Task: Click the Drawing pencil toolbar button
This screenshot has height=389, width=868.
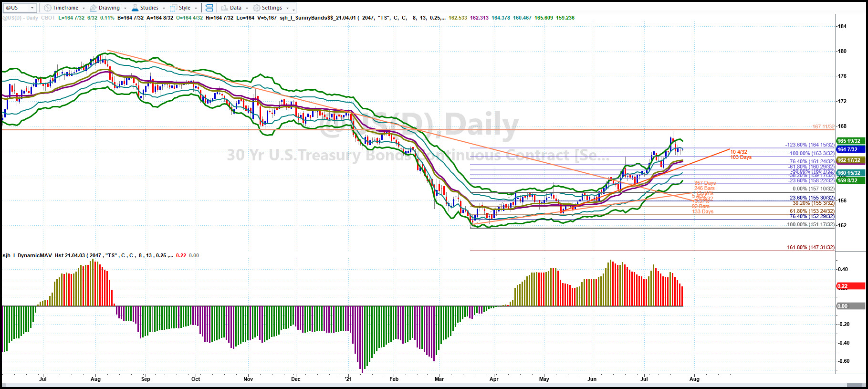Action: (x=105, y=8)
